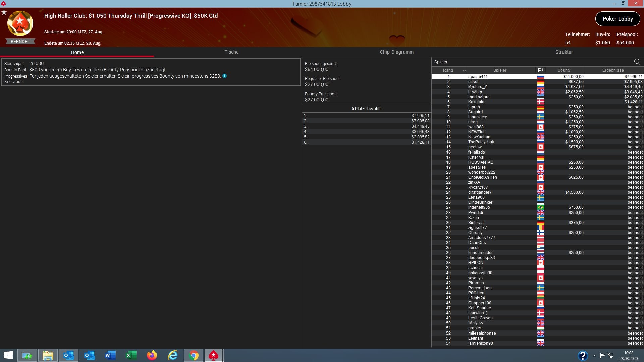Switch to the Tische tab

tap(231, 52)
